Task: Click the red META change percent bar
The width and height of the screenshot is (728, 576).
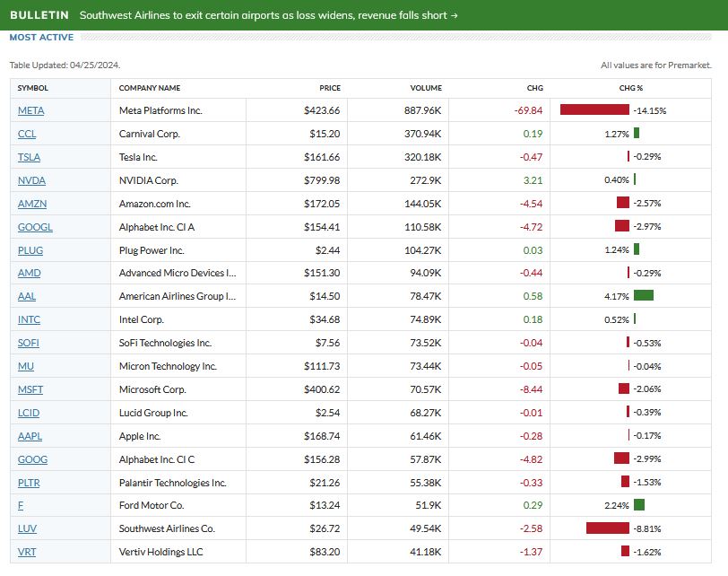Action: pyautogui.click(x=594, y=110)
